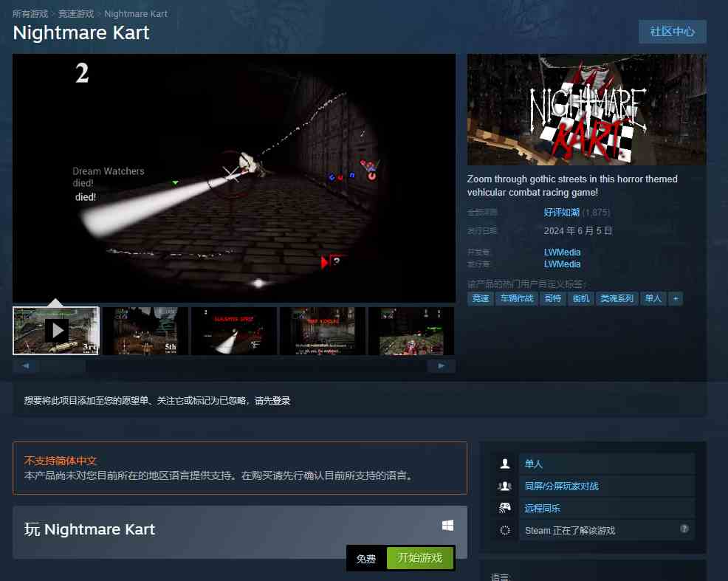Click the left arrow of the thumbnail strip
The image size is (728, 581).
coord(26,365)
